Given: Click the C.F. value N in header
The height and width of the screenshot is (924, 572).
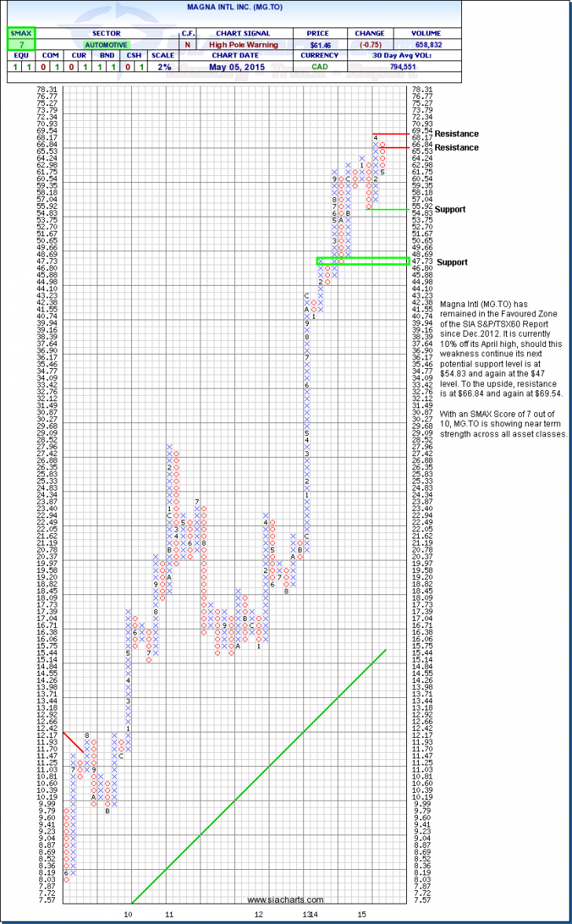Looking at the screenshot, I should [x=188, y=45].
